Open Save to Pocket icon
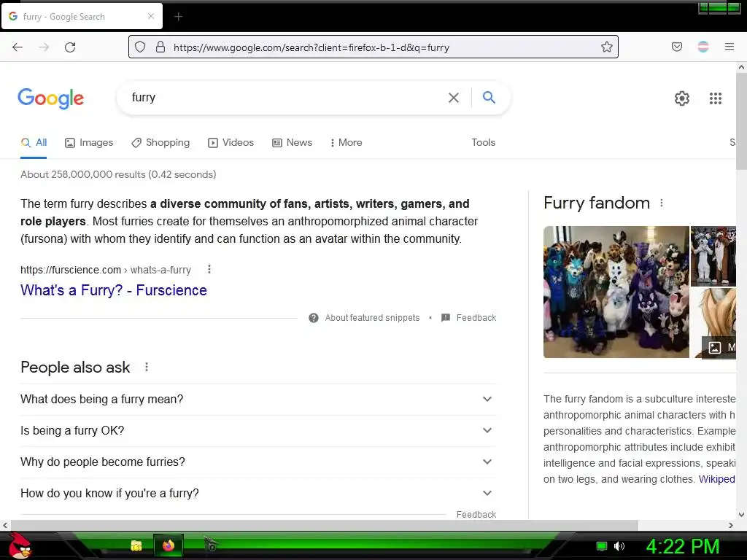Viewport: 747px width, 560px height. point(676,47)
